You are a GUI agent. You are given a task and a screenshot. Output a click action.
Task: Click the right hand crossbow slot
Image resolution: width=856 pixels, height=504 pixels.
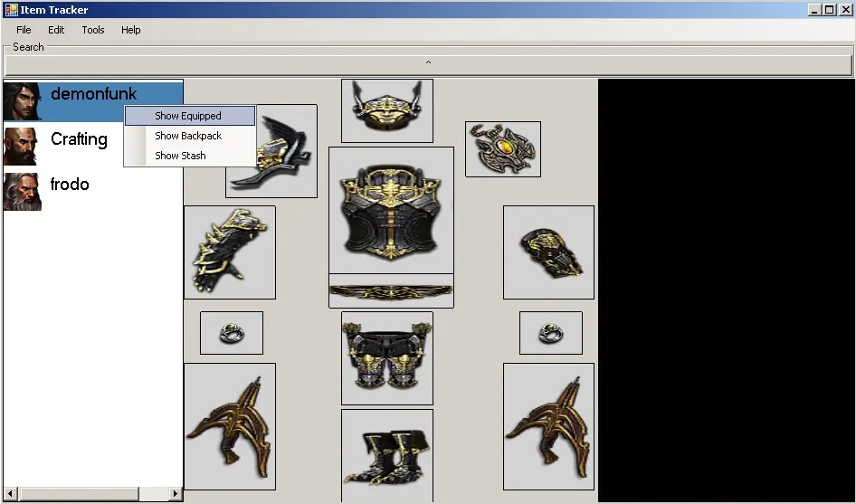coord(548,426)
